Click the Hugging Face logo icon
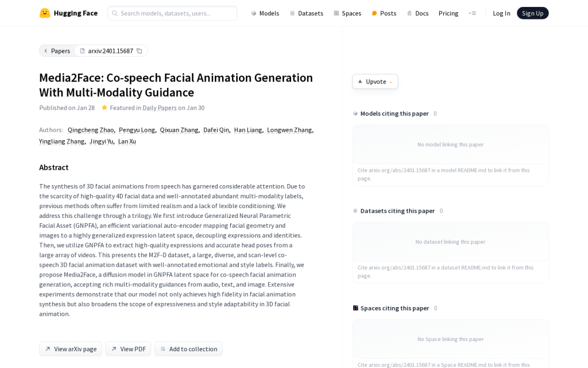This screenshot has height=368, width=588. [x=45, y=13]
